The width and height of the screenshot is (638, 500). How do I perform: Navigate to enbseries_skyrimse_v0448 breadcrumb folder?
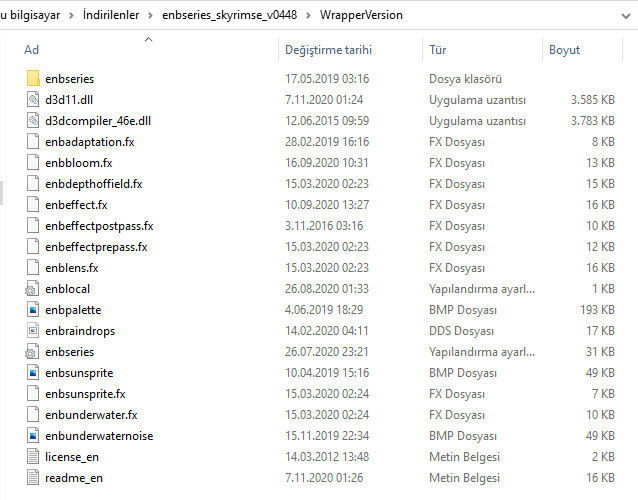click(x=229, y=15)
